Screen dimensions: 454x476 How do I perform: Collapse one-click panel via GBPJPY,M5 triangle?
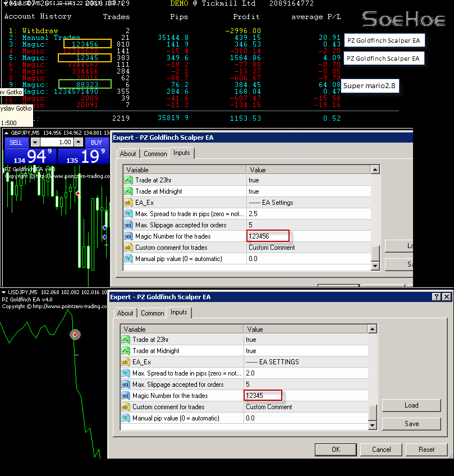(x=6, y=133)
